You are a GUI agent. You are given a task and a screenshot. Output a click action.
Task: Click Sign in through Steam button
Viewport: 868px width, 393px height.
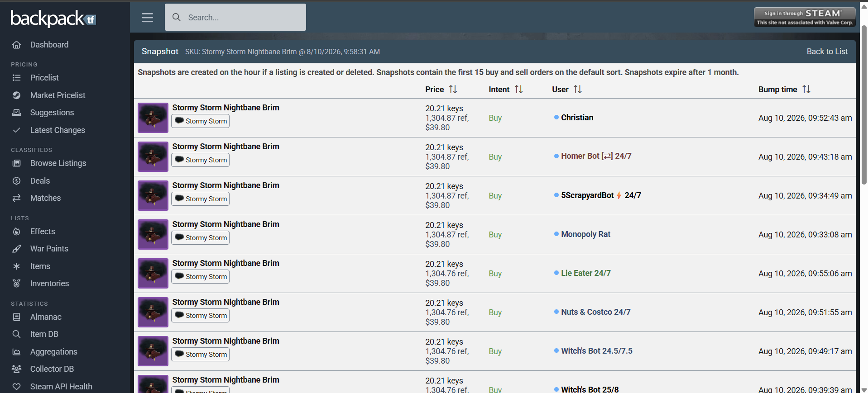click(x=805, y=17)
